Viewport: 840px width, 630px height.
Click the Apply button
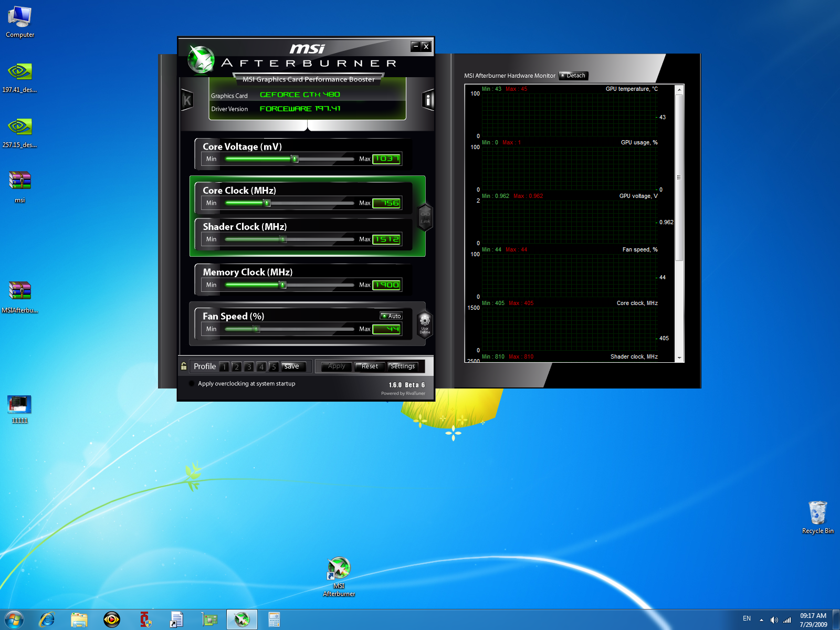[x=337, y=366]
